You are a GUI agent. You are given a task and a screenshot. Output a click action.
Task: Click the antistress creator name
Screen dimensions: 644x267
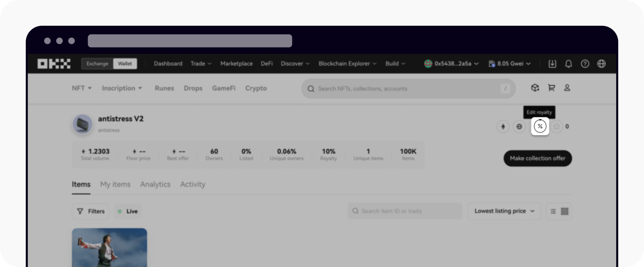pyautogui.click(x=109, y=130)
